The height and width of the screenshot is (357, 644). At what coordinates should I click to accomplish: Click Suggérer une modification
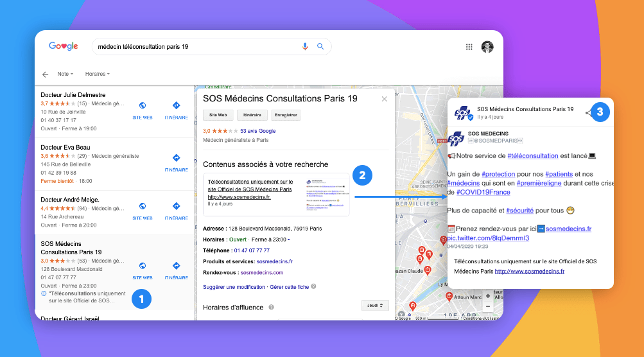tap(234, 287)
